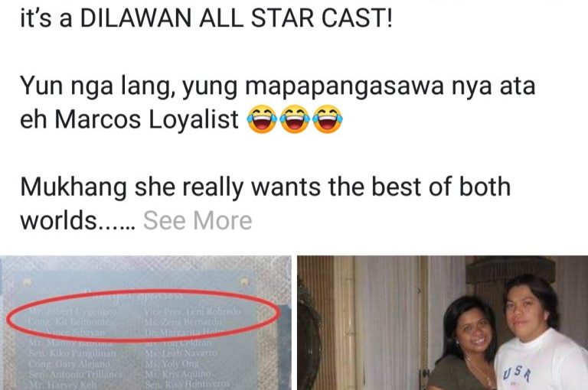
Task: Click the line starting "Yun nga lang"
Action: (x=277, y=86)
